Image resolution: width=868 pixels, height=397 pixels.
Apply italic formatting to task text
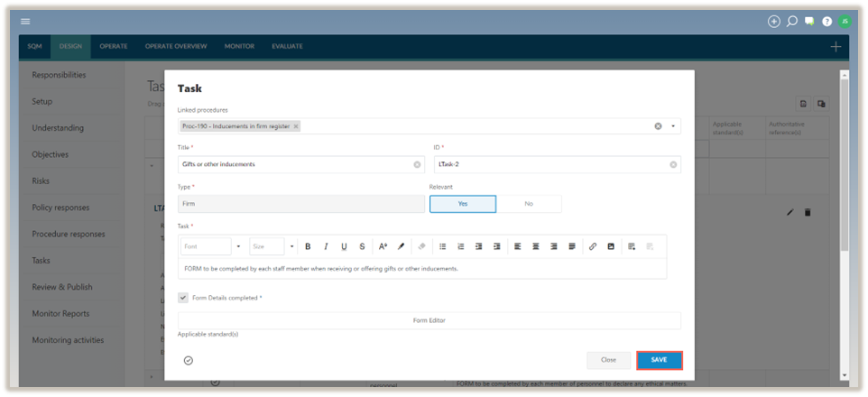pyautogui.click(x=326, y=246)
